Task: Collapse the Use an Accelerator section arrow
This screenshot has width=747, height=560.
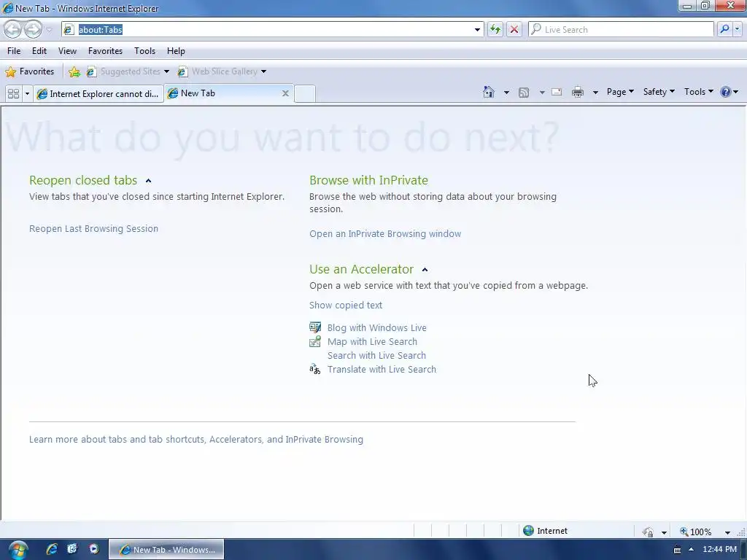Action: pyautogui.click(x=425, y=270)
